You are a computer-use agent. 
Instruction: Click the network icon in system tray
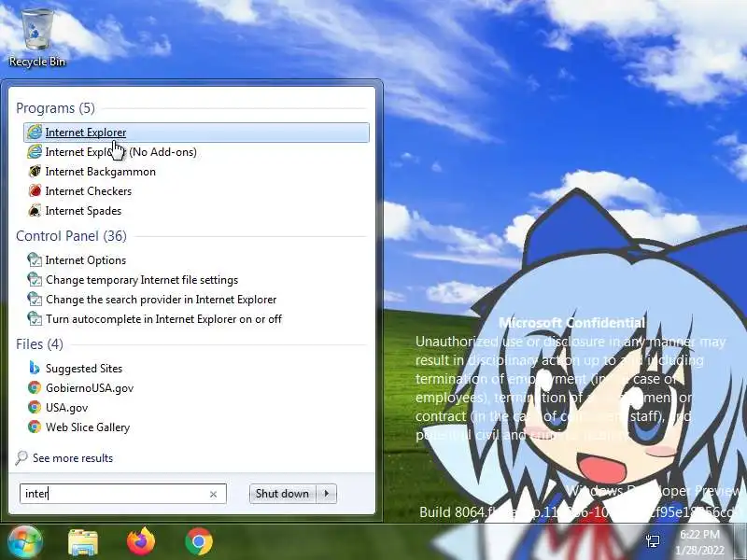click(x=653, y=541)
